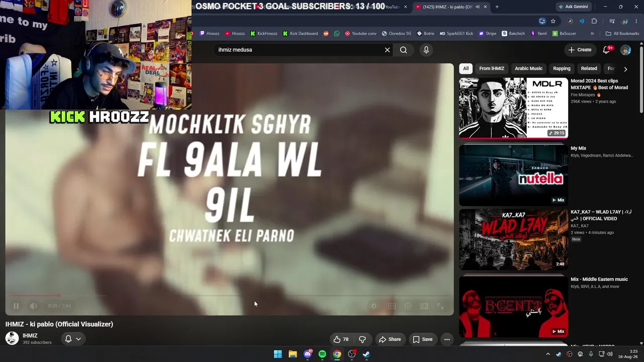644x362 pixels.
Task: Mute the video with the speaker icon
Action: pos(33,306)
